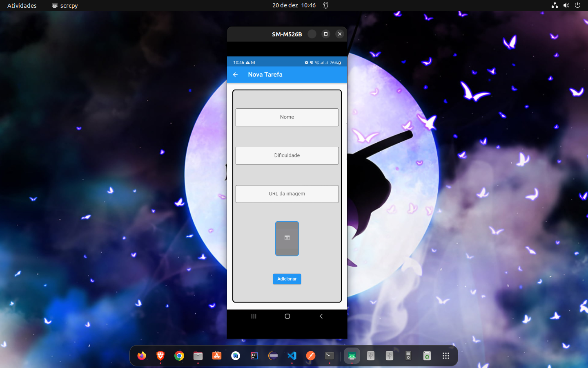Open the terminal from the dock
Screen dimensions: 588x368
point(330,356)
